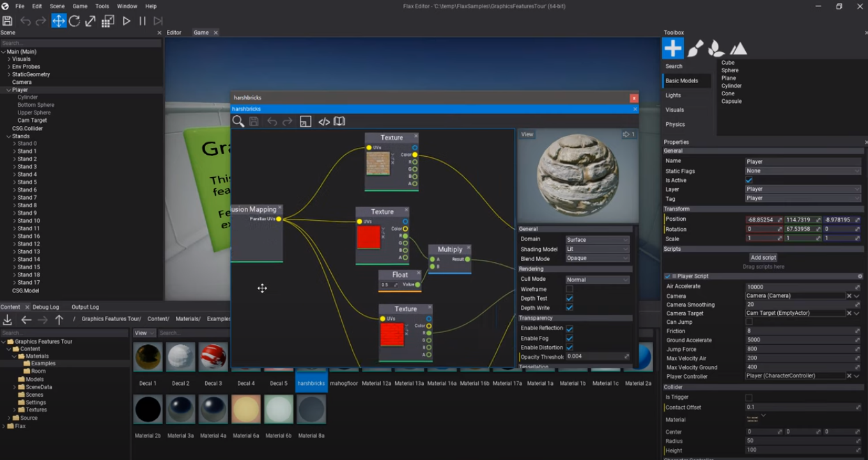Open the Blend Mode dropdown
The image size is (868, 460).
pyautogui.click(x=596, y=258)
